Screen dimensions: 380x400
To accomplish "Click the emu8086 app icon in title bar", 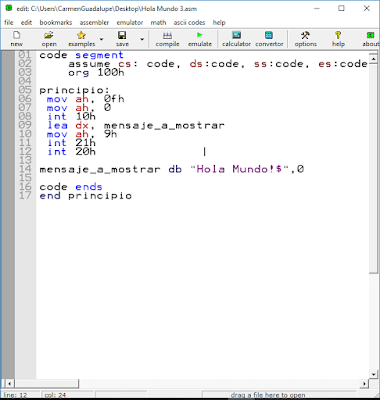I will click(9, 8).
